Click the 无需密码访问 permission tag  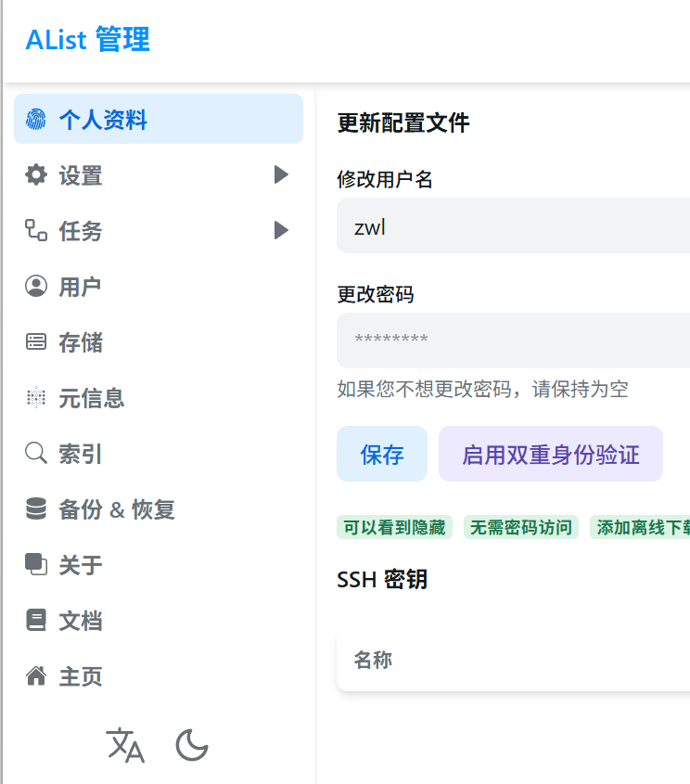521,527
